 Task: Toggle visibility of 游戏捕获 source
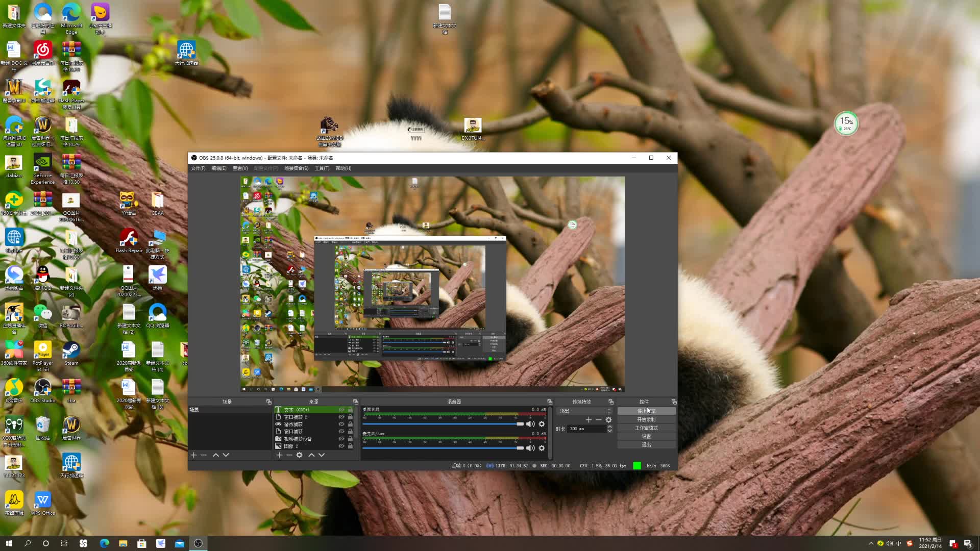[x=341, y=424]
